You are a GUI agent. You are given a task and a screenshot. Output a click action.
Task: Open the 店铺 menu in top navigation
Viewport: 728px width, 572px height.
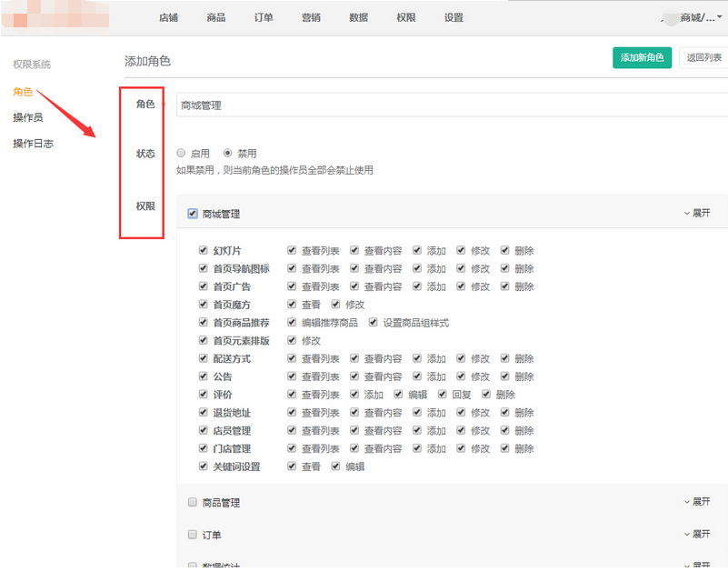[x=168, y=17]
